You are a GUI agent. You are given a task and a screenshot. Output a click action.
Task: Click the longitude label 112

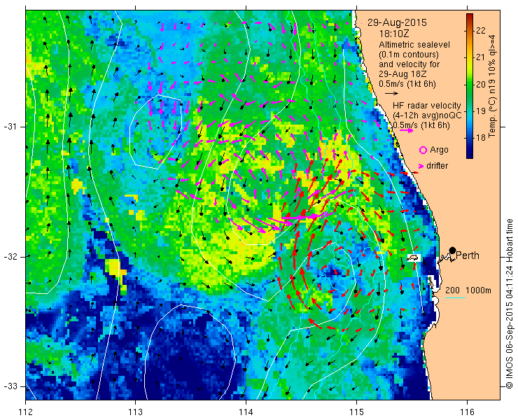click(25, 412)
